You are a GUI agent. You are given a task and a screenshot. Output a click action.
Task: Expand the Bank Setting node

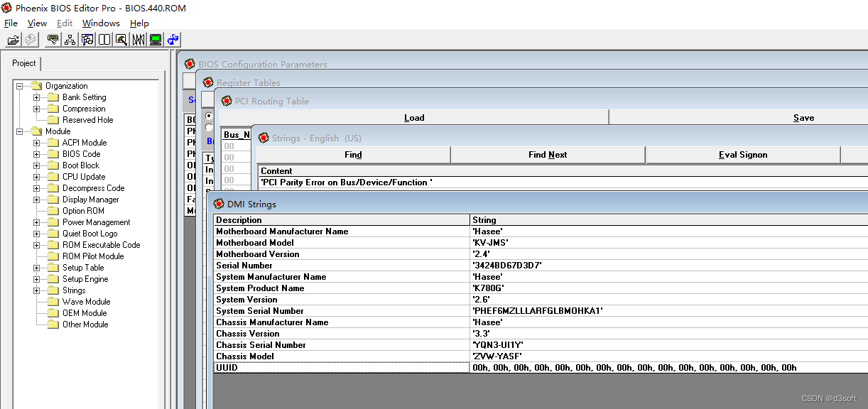[37, 97]
